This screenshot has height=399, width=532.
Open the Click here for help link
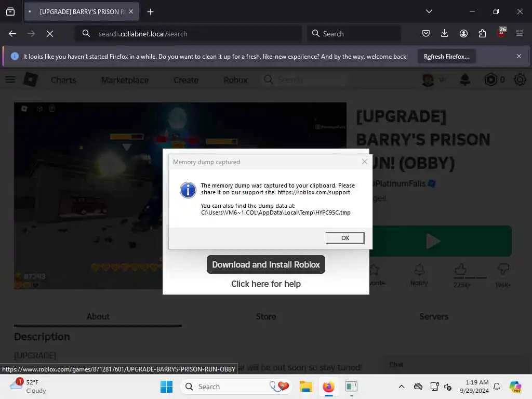(x=265, y=284)
